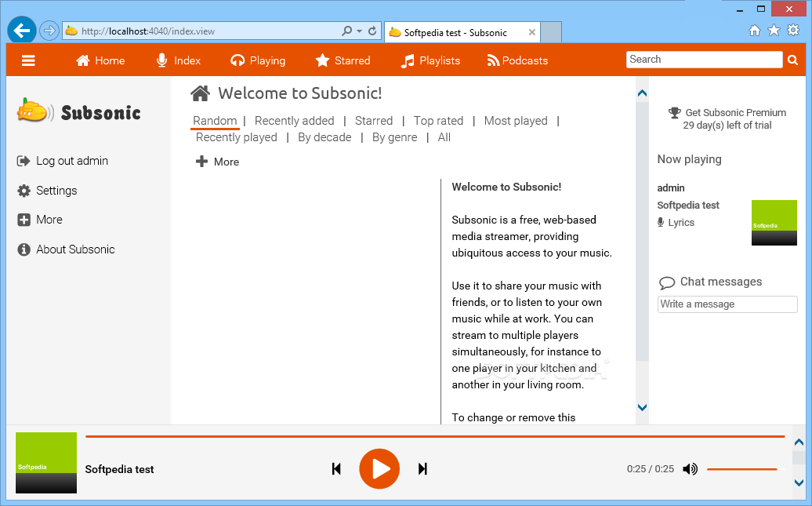The width and height of the screenshot is (812, 506).
Task: Seek within the song progress bar
Action: tap(435, 436)
